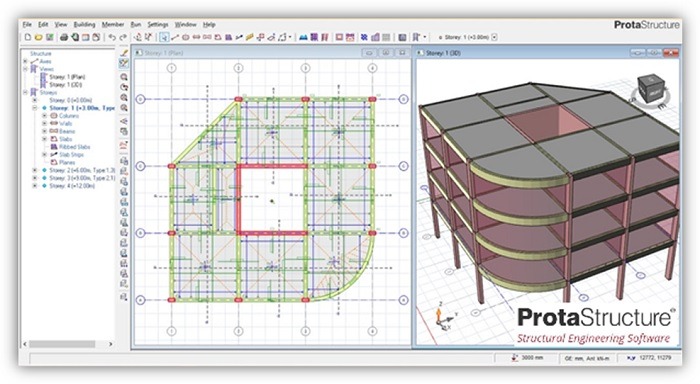Select Storey: 1 (Plan) view in tree
Image resolution: width=700 pixels, height=384 pixels.
[67, 77]
